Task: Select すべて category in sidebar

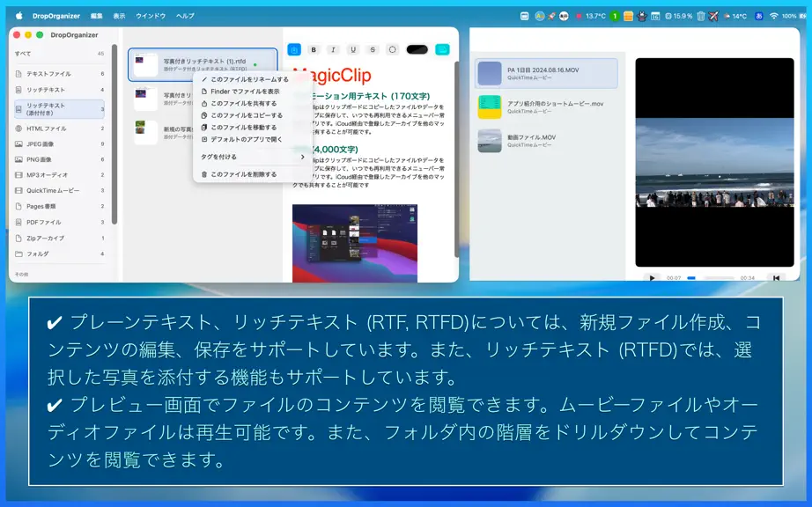Action: (x=59, y=54)
